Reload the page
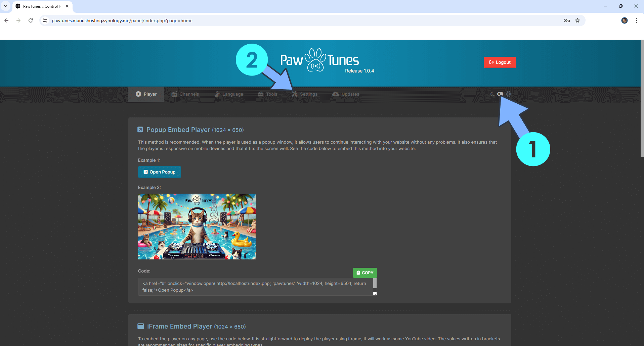This screenshot has height=346, width=644. 31,20
